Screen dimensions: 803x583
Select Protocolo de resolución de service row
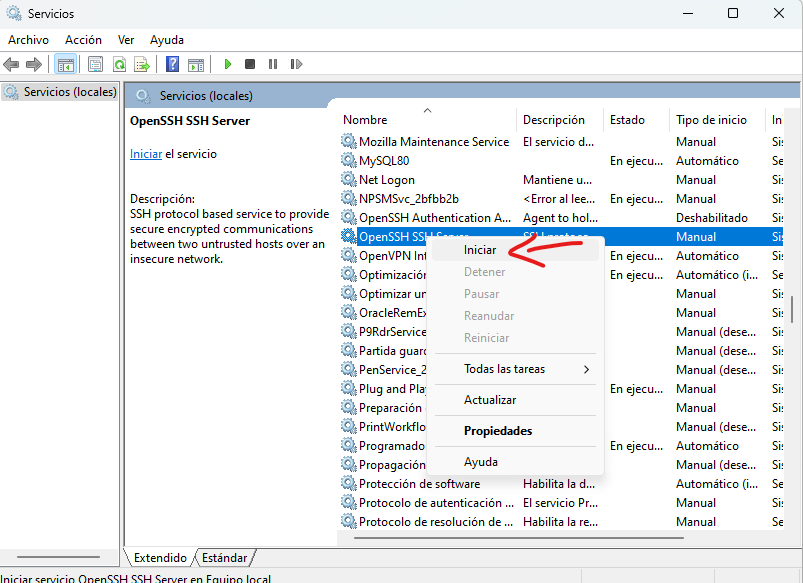(x=562, y=521)
